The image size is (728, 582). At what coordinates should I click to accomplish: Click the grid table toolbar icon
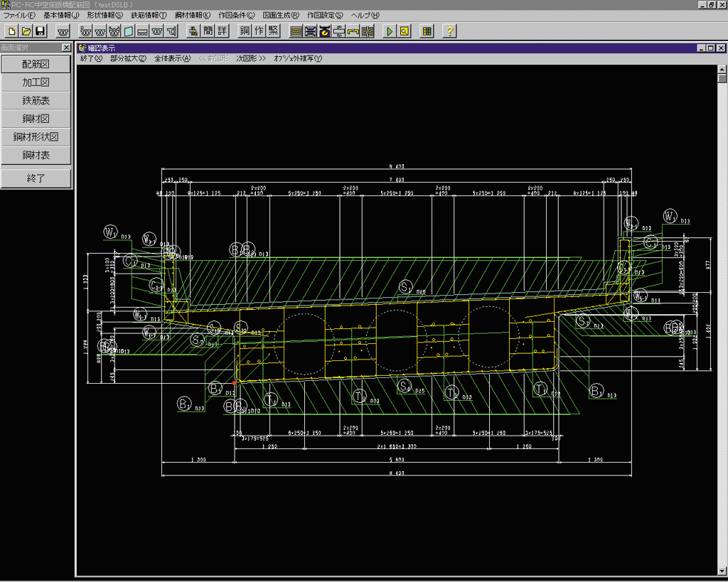[x=427, y=31]
